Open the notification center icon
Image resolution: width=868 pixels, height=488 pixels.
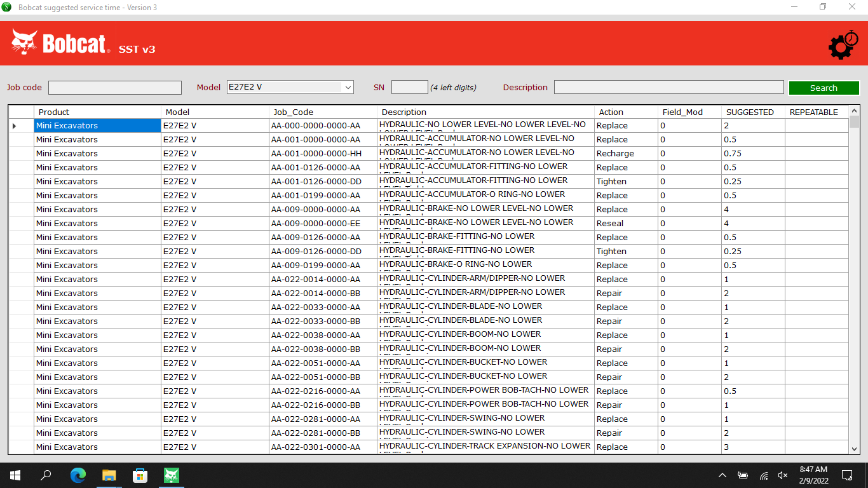click(846, 475)
